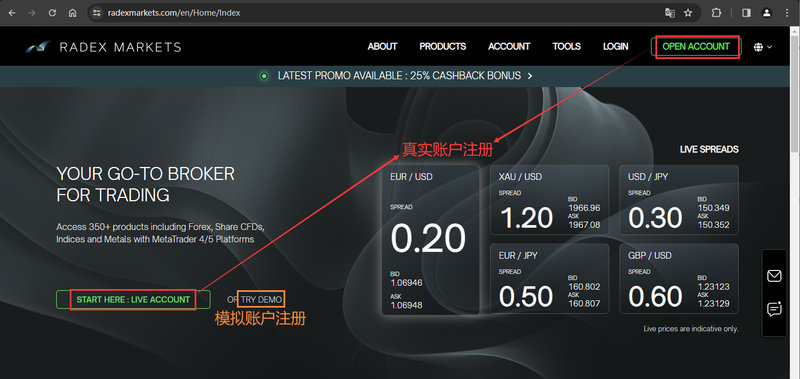Image resolution: width=800 pixels, height=379 pixels.
Task: Click the promo banner chevron arrow
Action: (x=530, y=76)
